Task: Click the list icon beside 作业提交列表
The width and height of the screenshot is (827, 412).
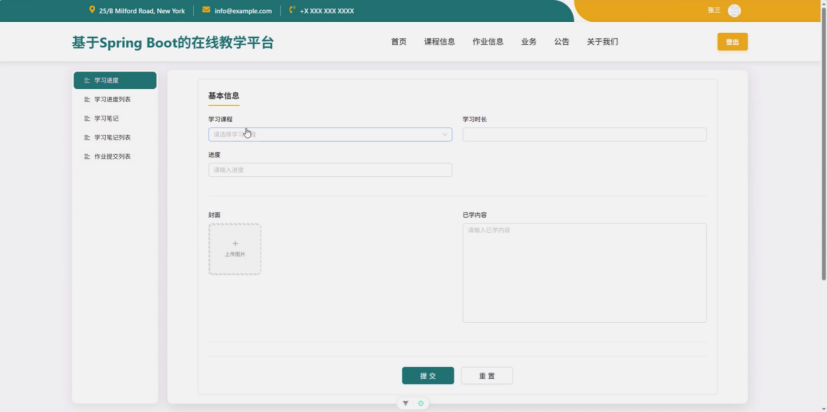Action: click(x=87, y=157)
